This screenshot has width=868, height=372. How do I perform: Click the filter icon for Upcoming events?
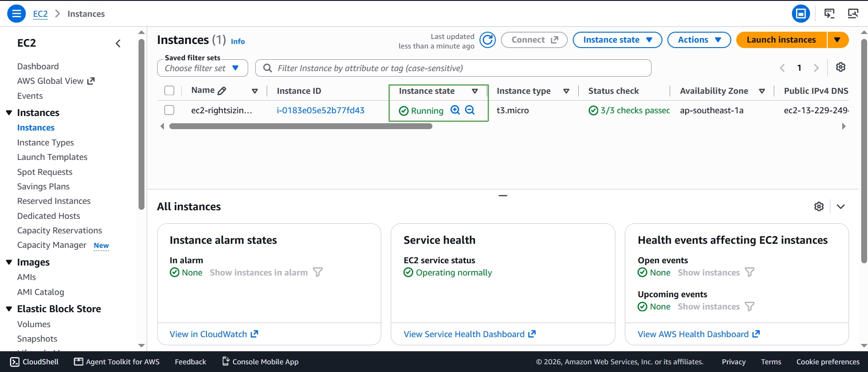750,307
